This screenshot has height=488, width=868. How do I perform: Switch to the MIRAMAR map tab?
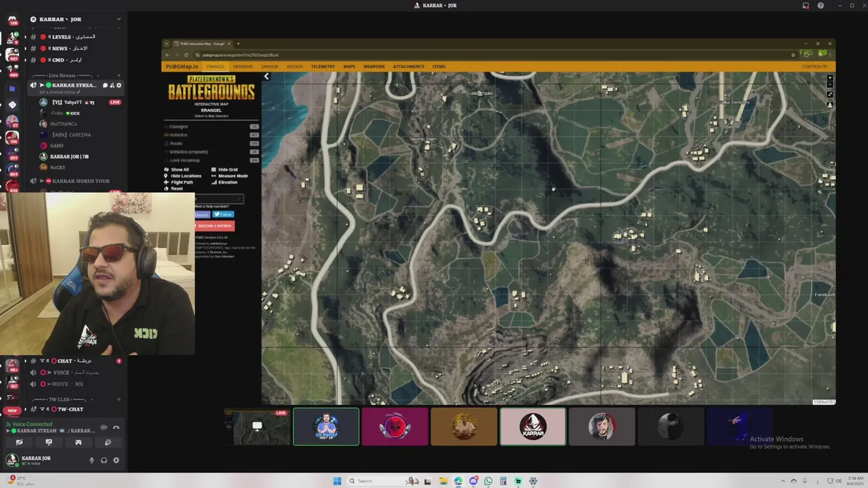click(243, 66)
